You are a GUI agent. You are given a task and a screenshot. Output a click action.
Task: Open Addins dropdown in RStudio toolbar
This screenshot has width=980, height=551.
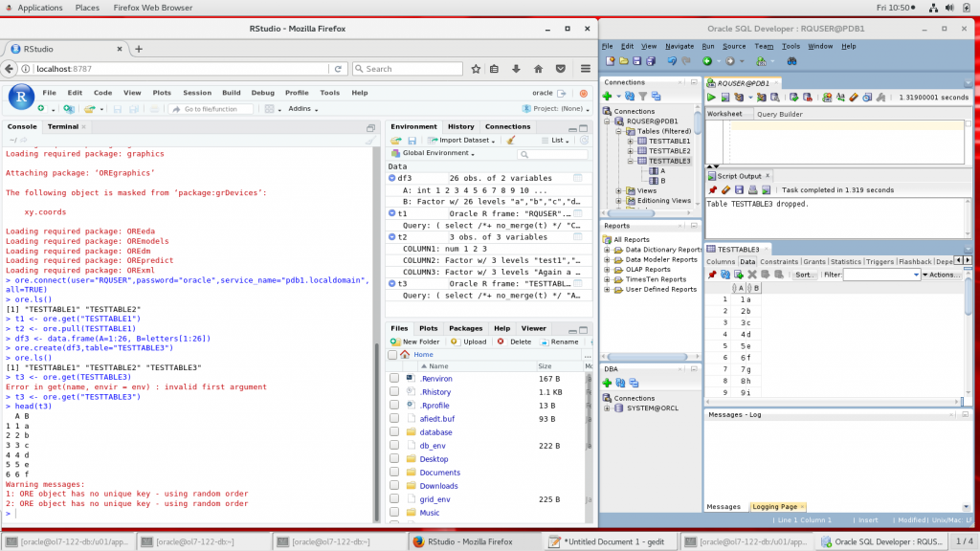click(x=303, y=109)
